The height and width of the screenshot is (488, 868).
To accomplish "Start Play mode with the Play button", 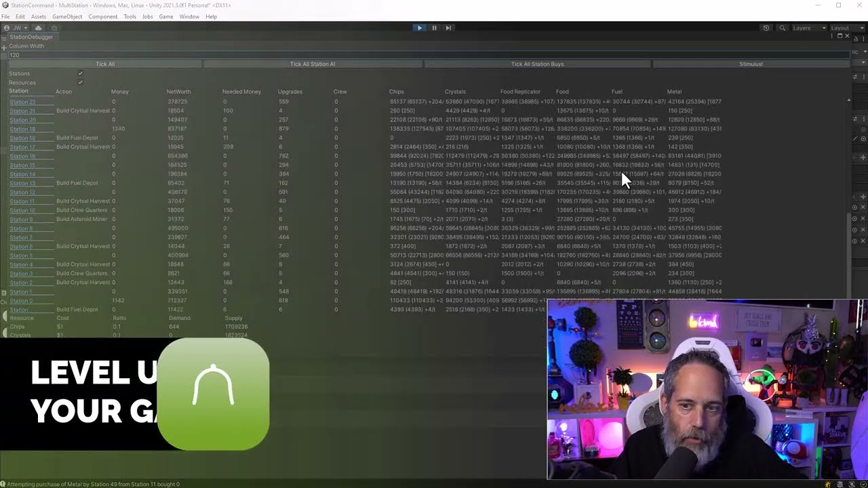I will [420, 28].
